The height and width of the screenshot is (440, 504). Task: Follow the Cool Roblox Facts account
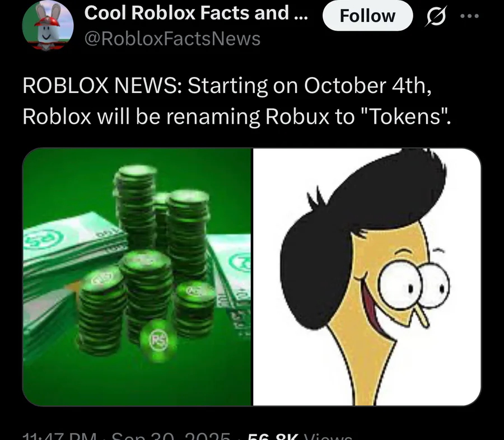pos(367,16)
